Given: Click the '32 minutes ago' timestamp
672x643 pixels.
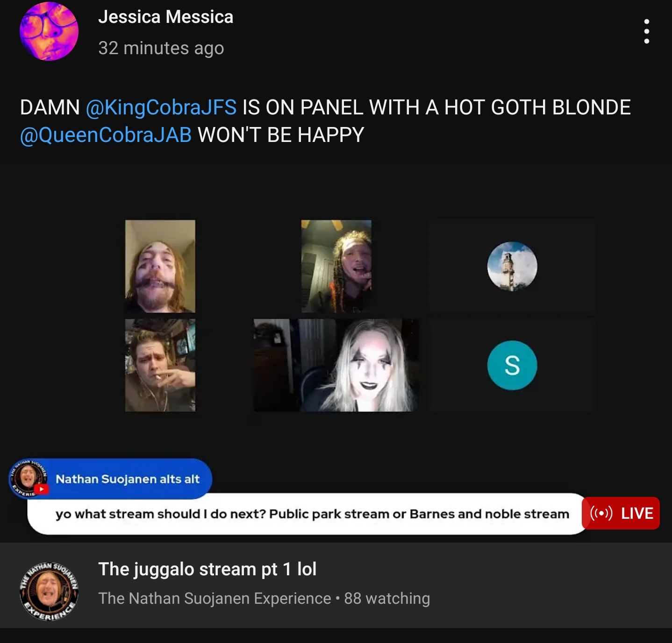Looking at the screenshot, I should [161, 48].
